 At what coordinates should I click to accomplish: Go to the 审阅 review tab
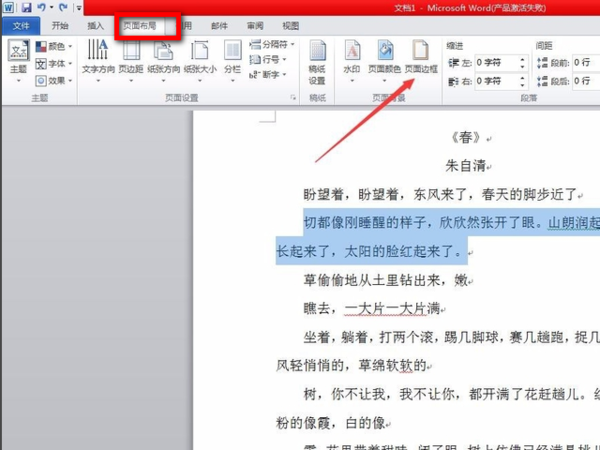click(x=255, y=26)
